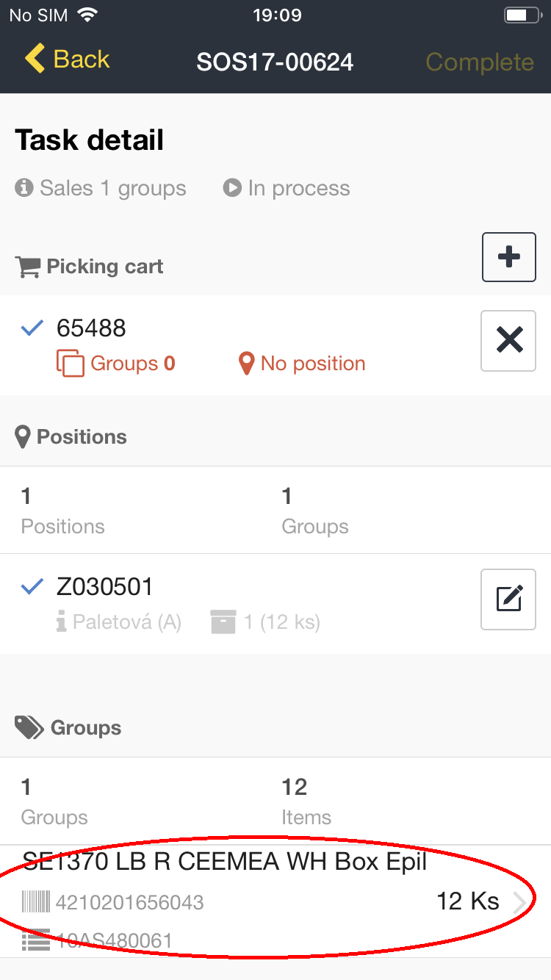Expand the 12 Ks item chevron
The width and height of the screenshot is (551, 980).
(x=519, y=901)
